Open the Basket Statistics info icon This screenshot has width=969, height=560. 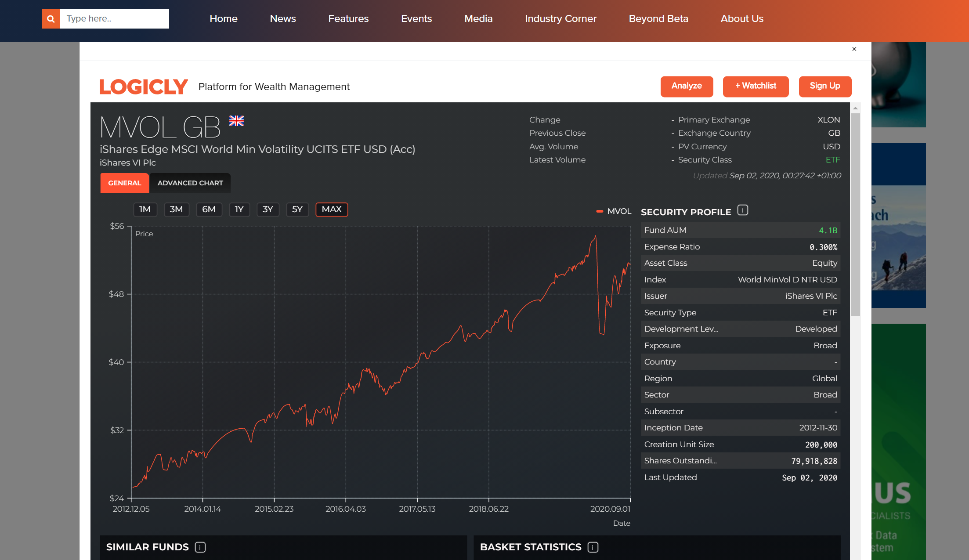pyautogui.click(x=593, y=547)
